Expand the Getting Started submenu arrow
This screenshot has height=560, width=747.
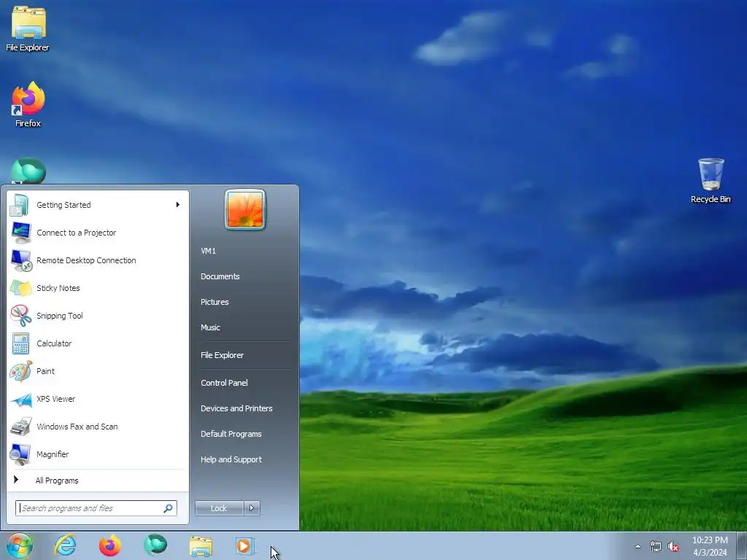point(178,205)
